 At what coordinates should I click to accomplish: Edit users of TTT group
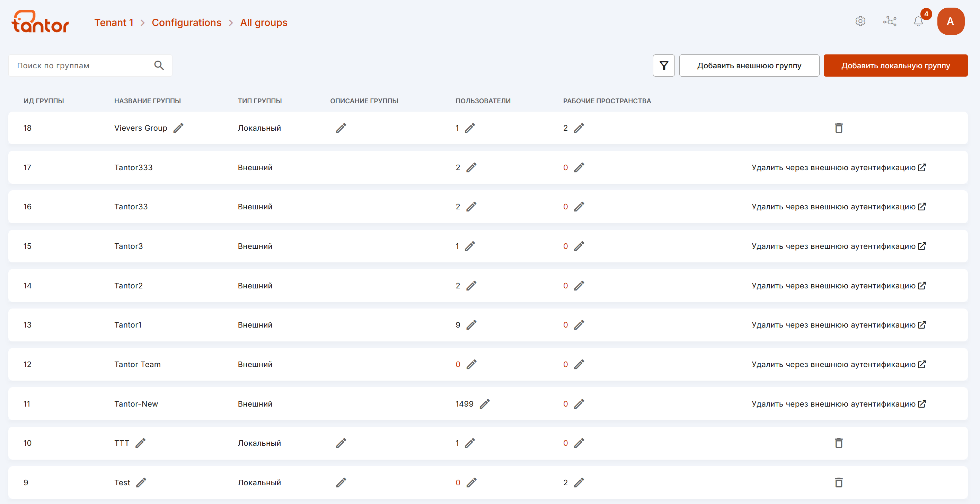tap(470, 443)
